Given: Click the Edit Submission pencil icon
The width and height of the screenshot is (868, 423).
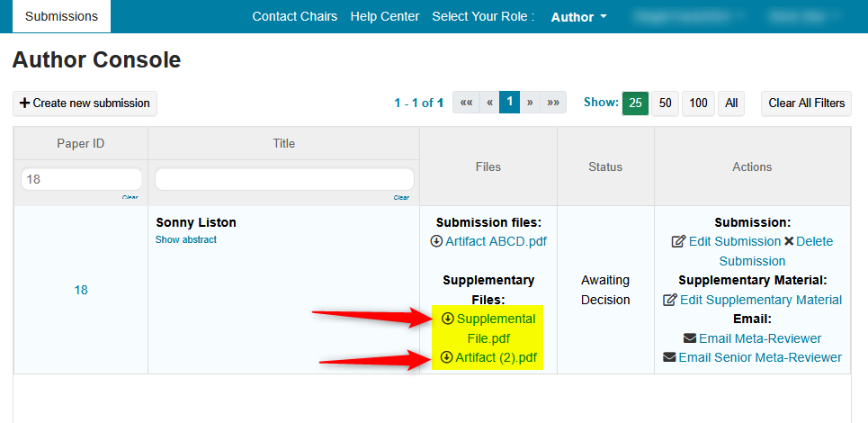Looking at the screenshot, I should [679, 241].
